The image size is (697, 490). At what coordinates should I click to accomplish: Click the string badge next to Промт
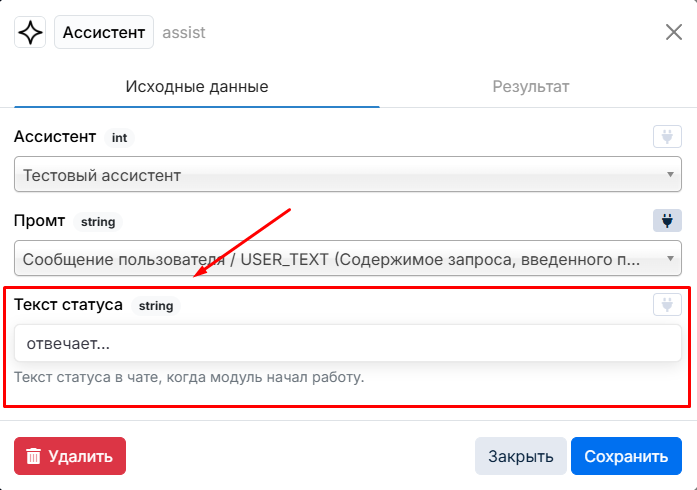[98, 221]
